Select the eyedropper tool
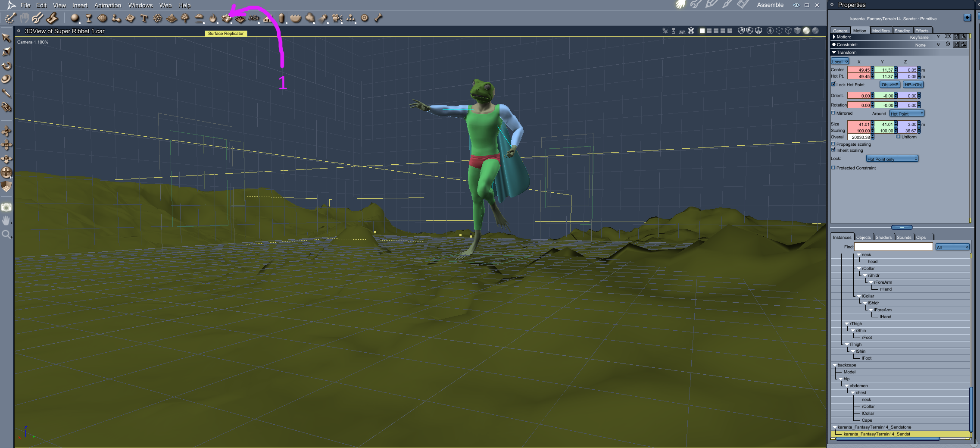Image resolution: width=980 pixels, height=448 pixels. 6,93
